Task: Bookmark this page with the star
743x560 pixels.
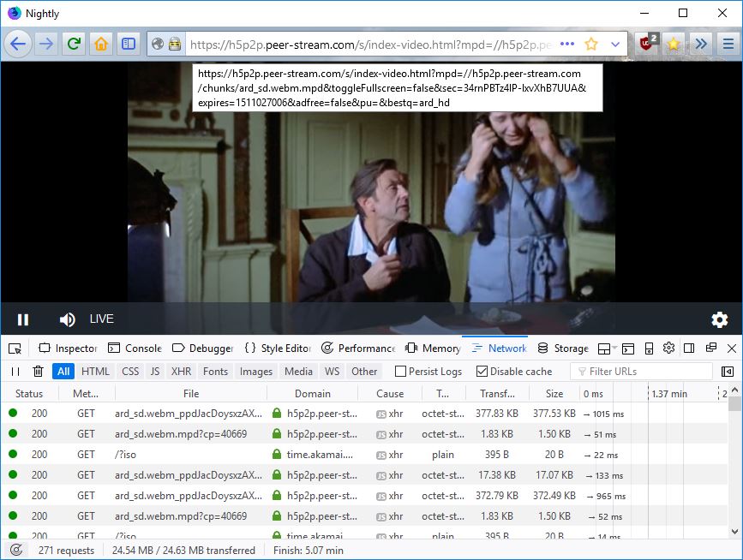Action: point(590,44)
